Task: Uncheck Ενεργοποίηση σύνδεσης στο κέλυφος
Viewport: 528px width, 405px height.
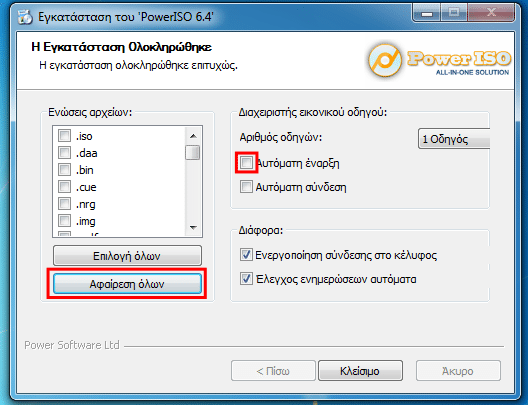Action: coord(246,255)
